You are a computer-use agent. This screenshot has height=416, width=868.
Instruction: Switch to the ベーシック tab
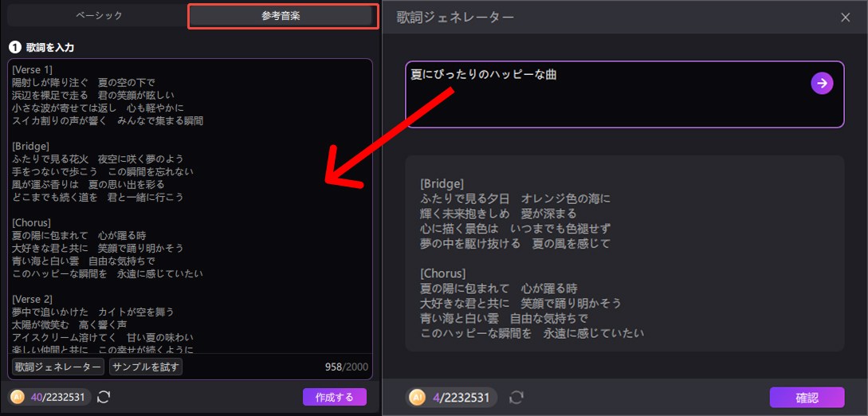click(99, 15)
